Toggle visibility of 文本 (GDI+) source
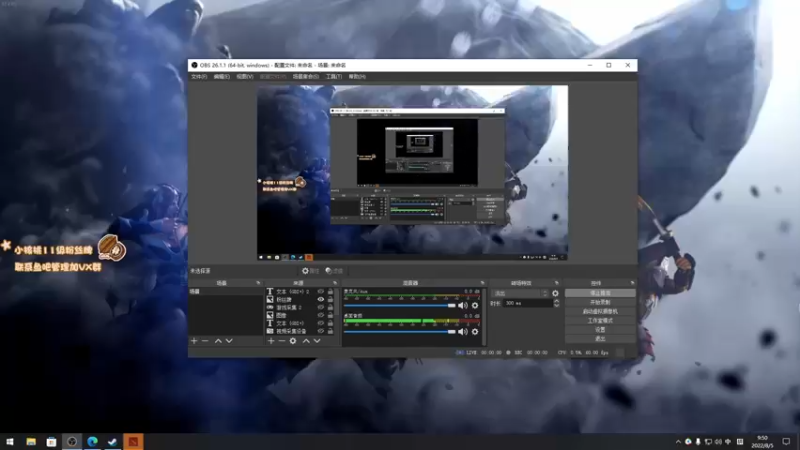Screen dimensions: 800x450 tap(321, 323)
